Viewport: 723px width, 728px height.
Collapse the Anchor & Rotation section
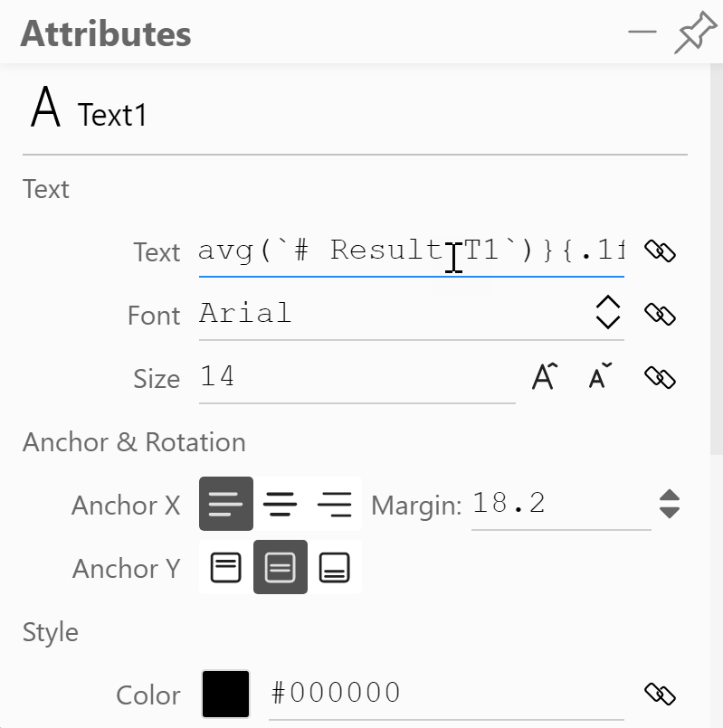click(133, 442)
